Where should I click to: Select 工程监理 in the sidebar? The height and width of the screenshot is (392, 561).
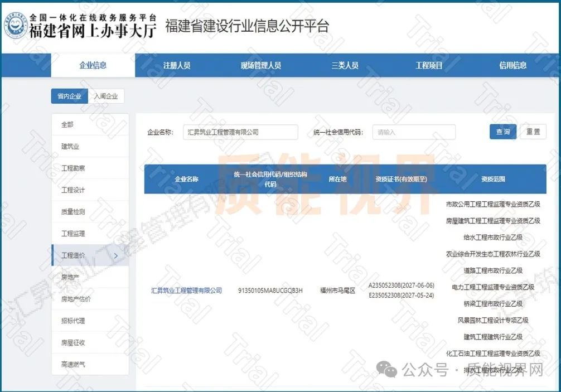pyautogui.click(x=90, y=234)
